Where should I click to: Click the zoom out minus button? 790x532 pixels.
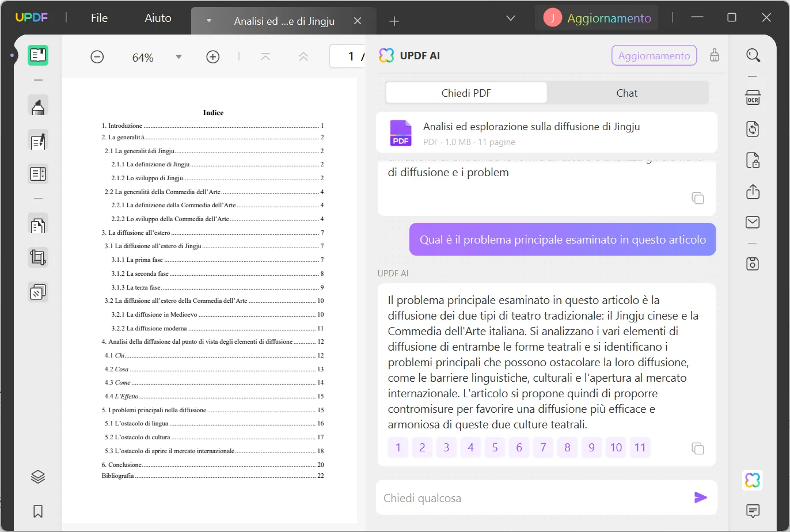(x=97, y=57)
